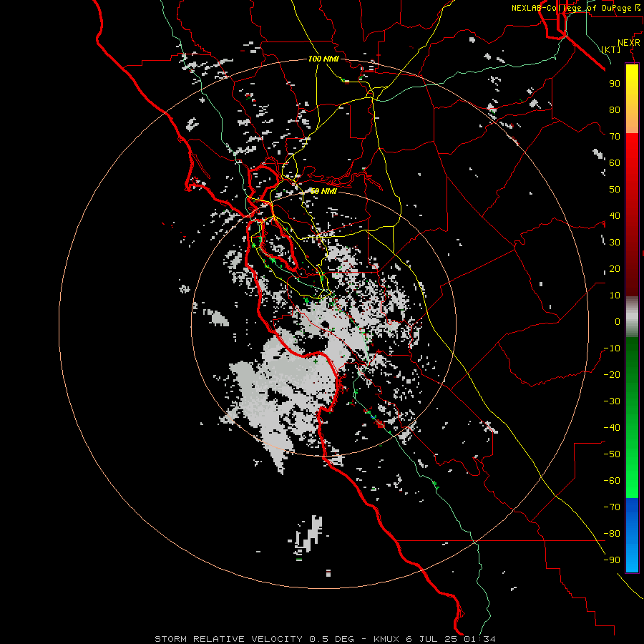Click the "[KT]" units label above the scale

click(x=610, y=49)
